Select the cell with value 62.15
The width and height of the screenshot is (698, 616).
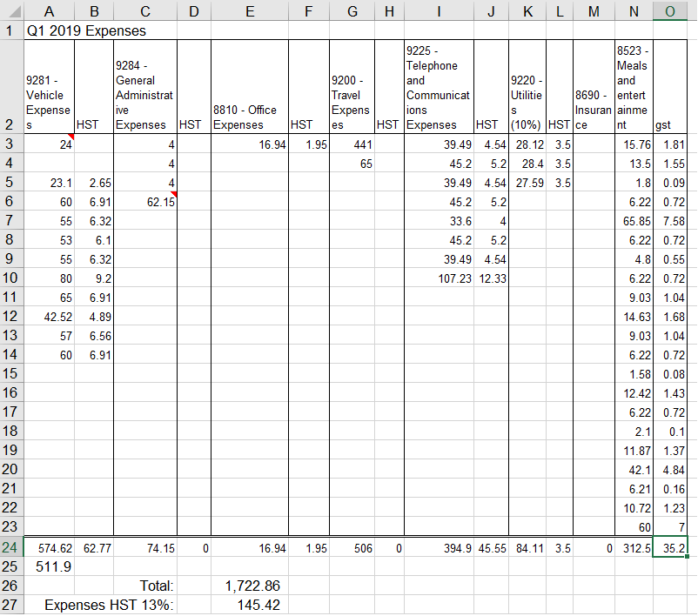pyautogui.click(x=145, y=202)
